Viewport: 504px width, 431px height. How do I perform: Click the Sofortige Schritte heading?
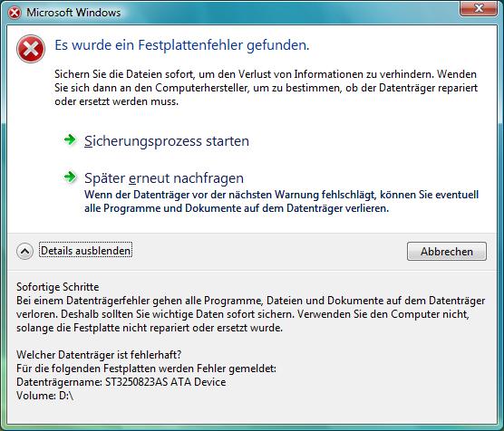tap(57, 286)
